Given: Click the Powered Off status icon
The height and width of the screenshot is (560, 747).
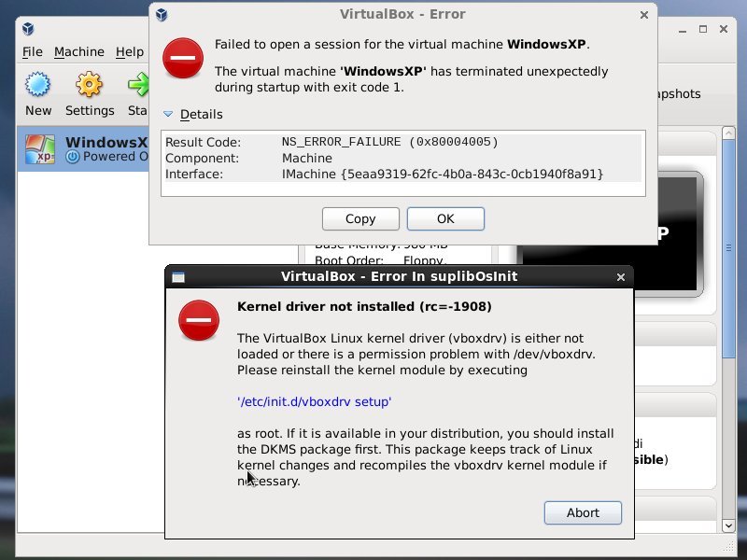Looking at the screenshot, I should 73,157.
